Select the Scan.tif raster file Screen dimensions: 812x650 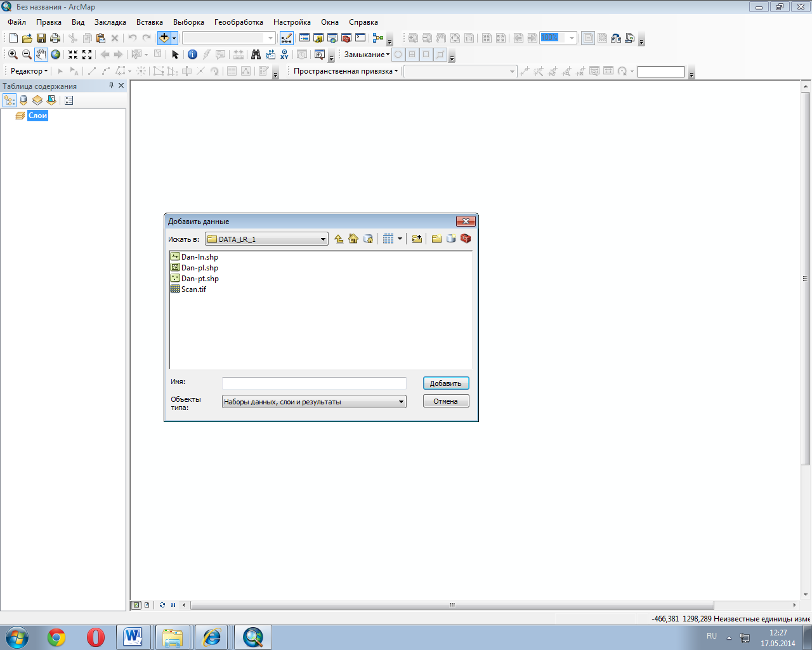tap(193, 289)
